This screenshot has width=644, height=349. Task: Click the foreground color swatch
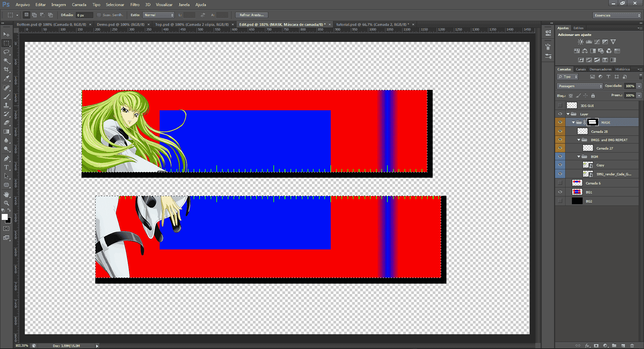pos(5,217)
